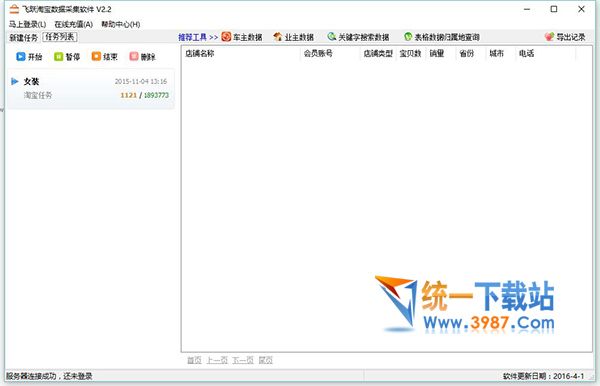Open the 帮助中心(H) menu

[x=121, y=24]
